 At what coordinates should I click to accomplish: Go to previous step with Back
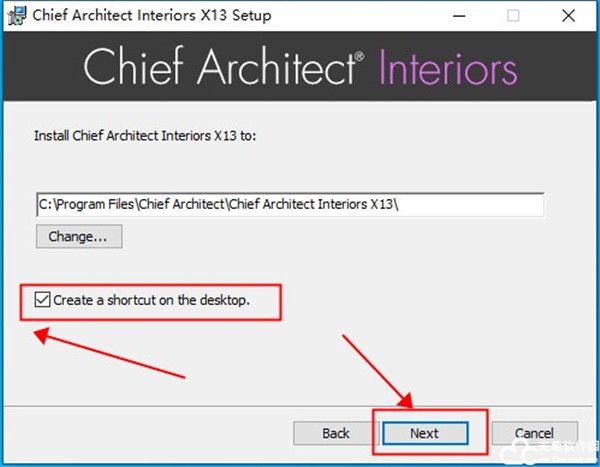point(336,433)
